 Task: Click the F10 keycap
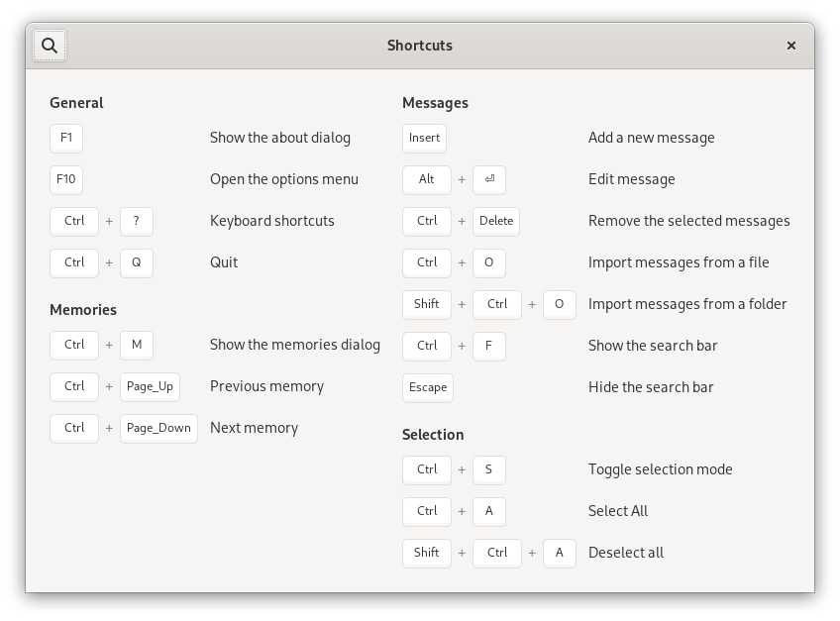click(66, 179)
